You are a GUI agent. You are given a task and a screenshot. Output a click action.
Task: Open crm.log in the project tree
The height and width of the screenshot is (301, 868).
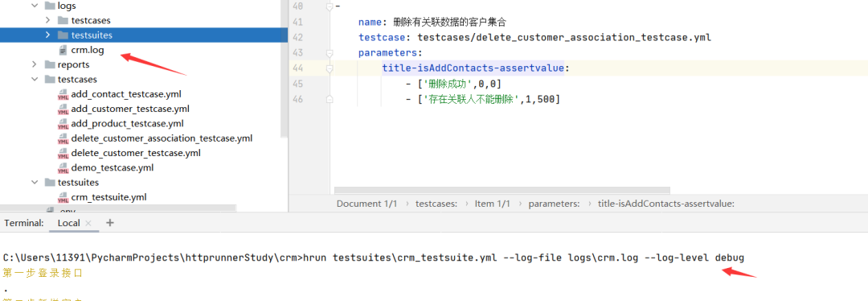click(88, 50)
